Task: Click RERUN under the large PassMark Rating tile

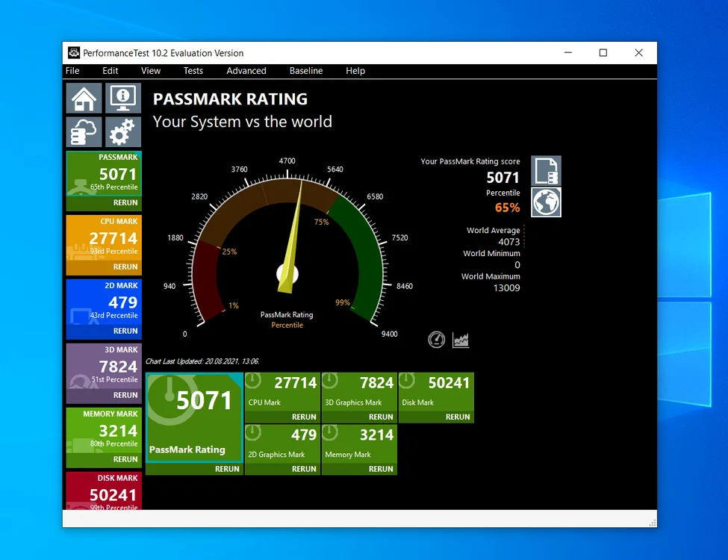Action: 227,469
